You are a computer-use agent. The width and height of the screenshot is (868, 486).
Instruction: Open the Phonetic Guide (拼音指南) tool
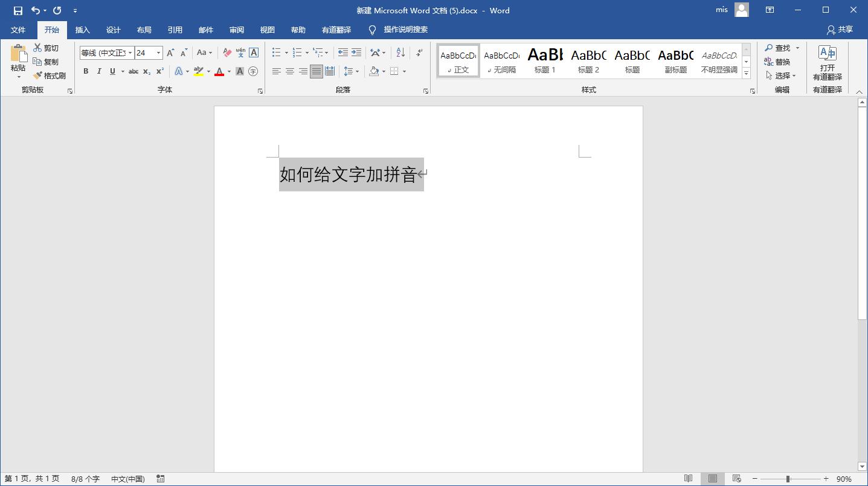tap(239, 53)
